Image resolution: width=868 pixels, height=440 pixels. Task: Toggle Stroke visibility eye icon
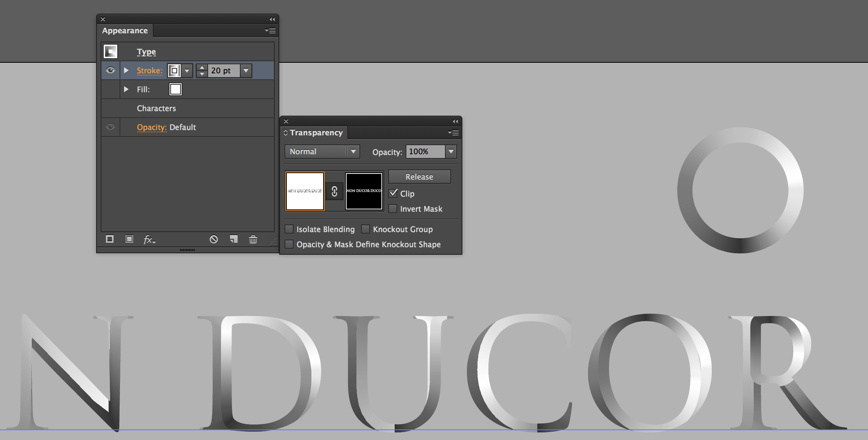tap(110, 70)
